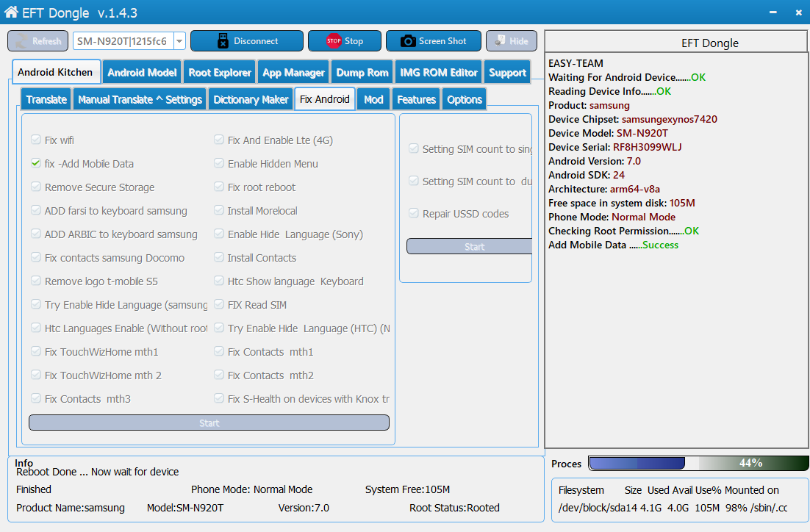Toggle Repair USSD codes checkbox

(x=413, y=213)
